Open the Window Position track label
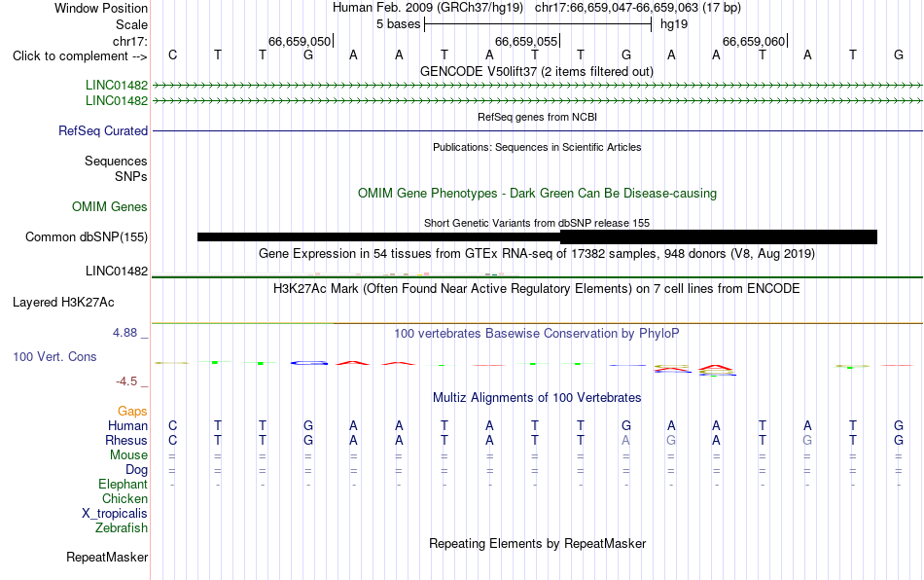 [101, 8]
